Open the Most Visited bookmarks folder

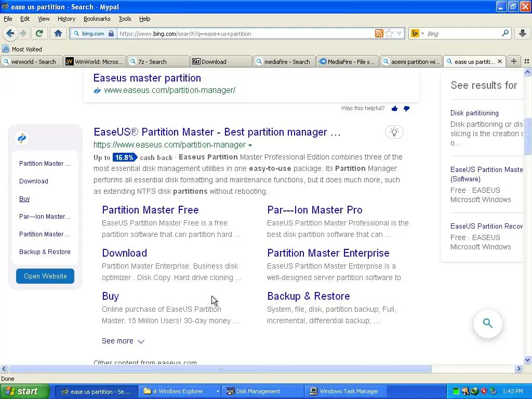(22, 49)
